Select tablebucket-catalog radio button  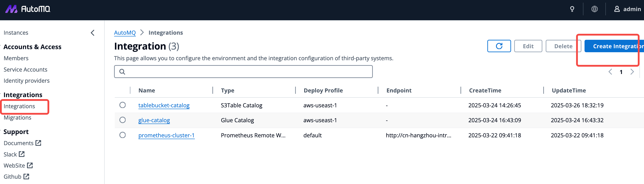point(122,105)
